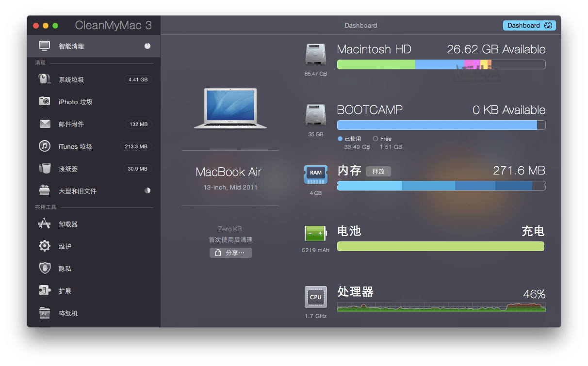
Task: Open the iTunes 垃圾 music note icon
Action: coord(45,146)
